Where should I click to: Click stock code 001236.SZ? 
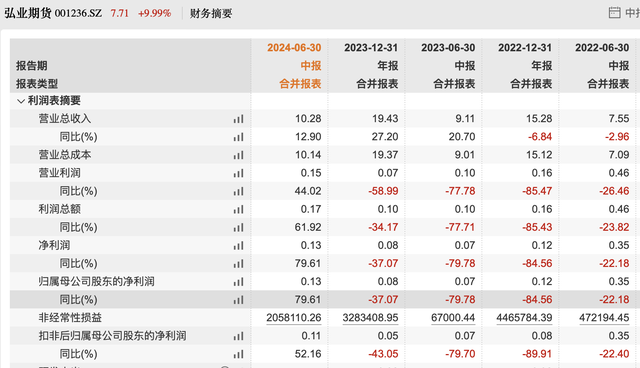78,13
